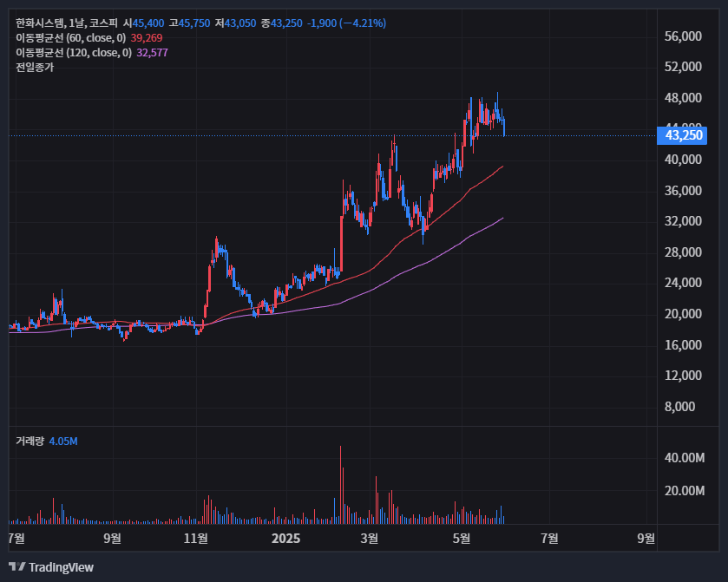This screenshot has width=728, height=582.
Task: Click the 16,000 price axis label
Action: tap(683, 345)
